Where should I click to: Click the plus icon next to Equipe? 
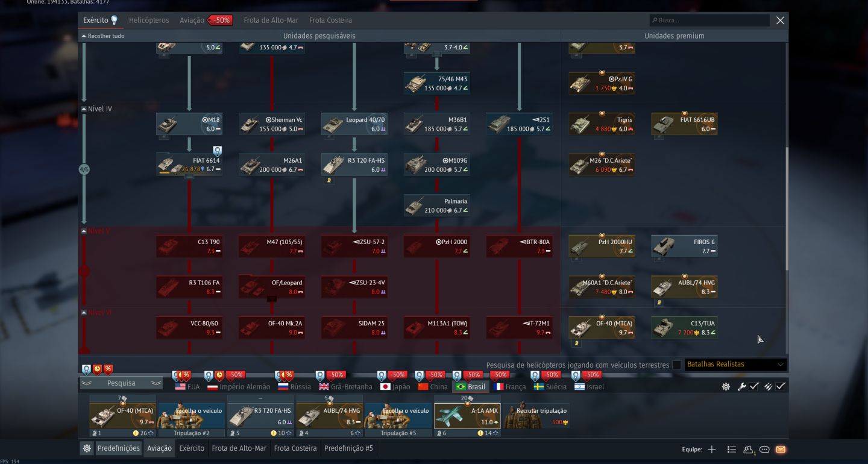(712, 449)
